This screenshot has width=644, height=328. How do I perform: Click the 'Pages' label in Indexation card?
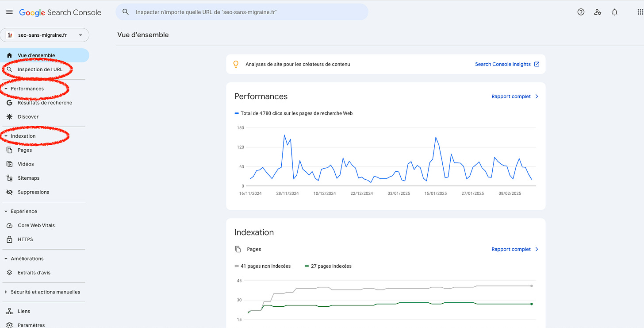point(254,249)
